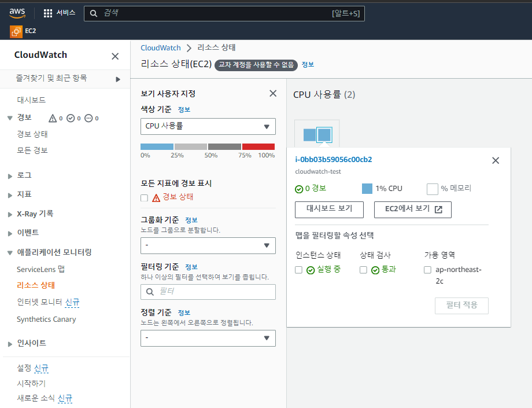Click the EC2 service icon shortcut
Image resolution: width=532 pixels, height=408 pixels.
[x=16, y=31]
